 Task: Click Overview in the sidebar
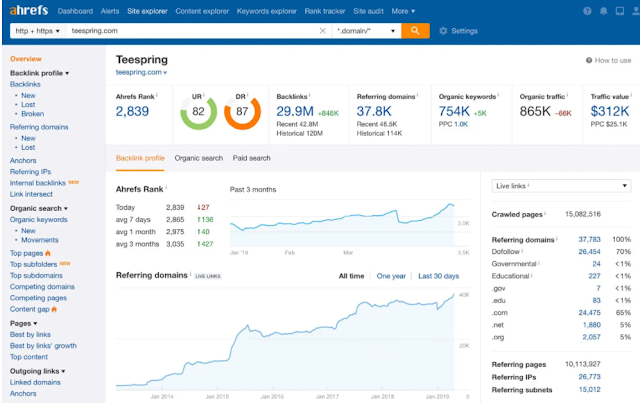[x=26, y=59]
